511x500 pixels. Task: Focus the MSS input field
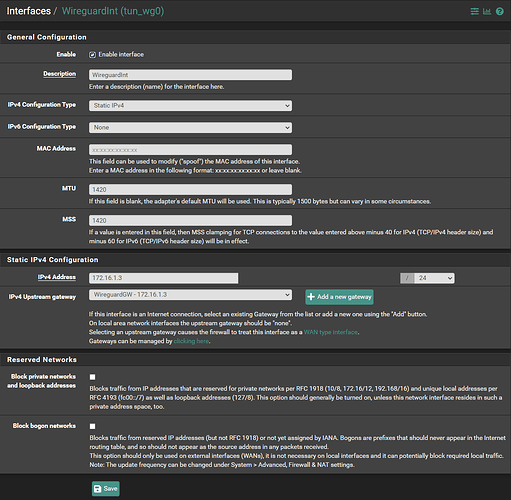(190, 220)
